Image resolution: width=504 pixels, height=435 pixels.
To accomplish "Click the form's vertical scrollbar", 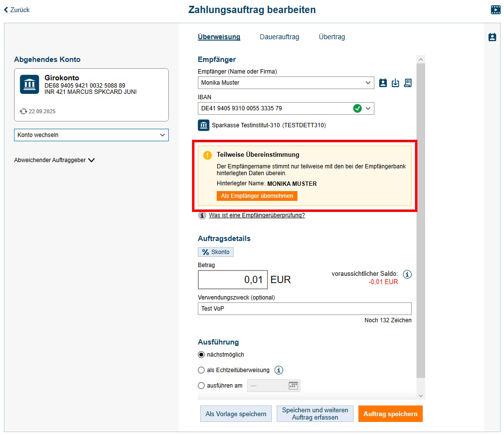I will pos(420,218).
